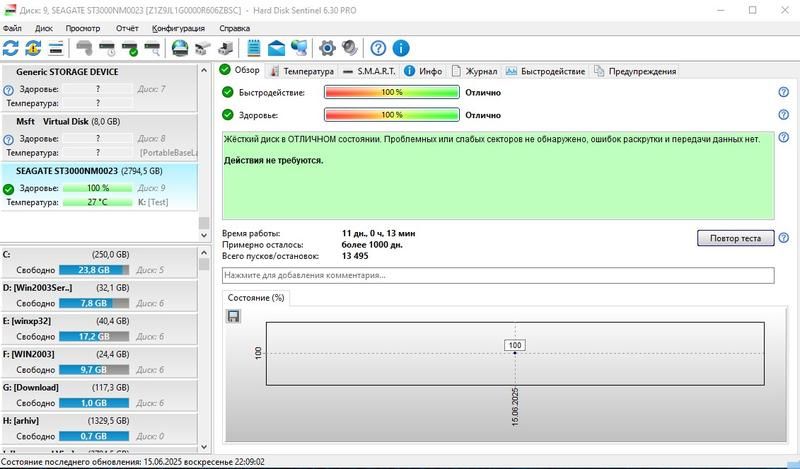Select the Состояние (%) chart tab
This screenshot has height=469, width=800.
(x=256, y=298)
